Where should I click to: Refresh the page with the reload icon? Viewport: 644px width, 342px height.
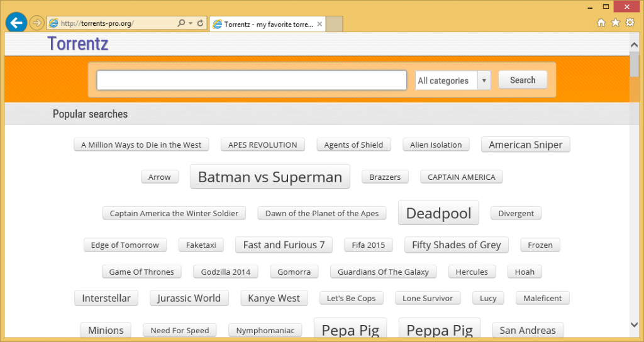click(201, 23)
